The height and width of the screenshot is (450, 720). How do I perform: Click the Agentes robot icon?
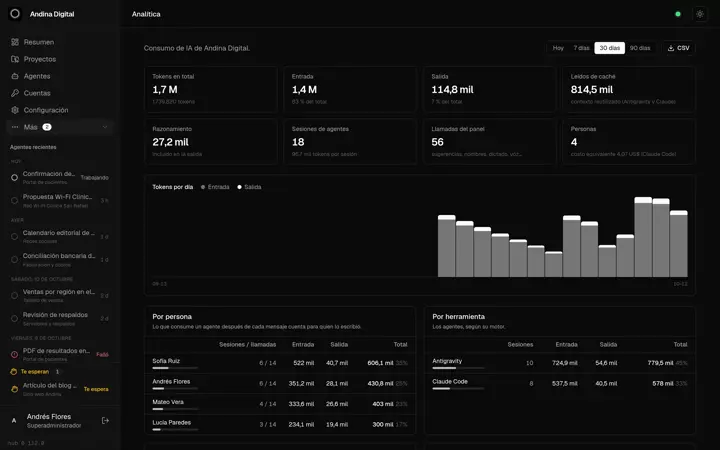click(15, 76)
